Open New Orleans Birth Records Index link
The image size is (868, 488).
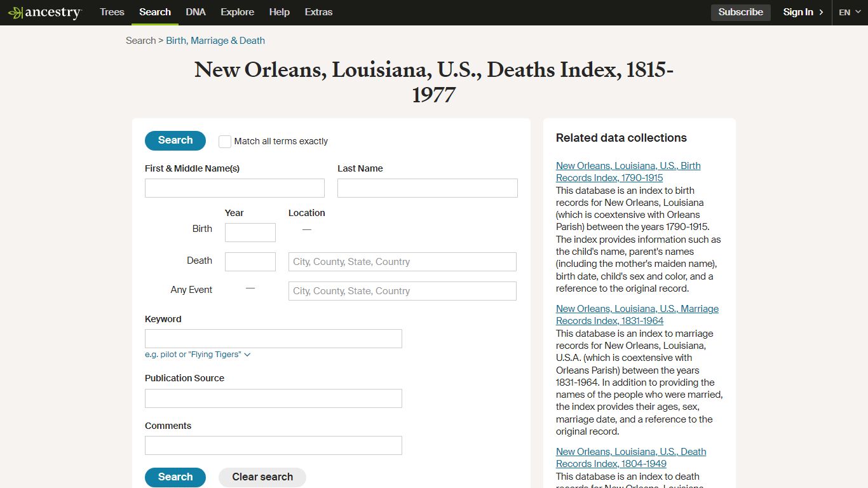pos(628,172)
